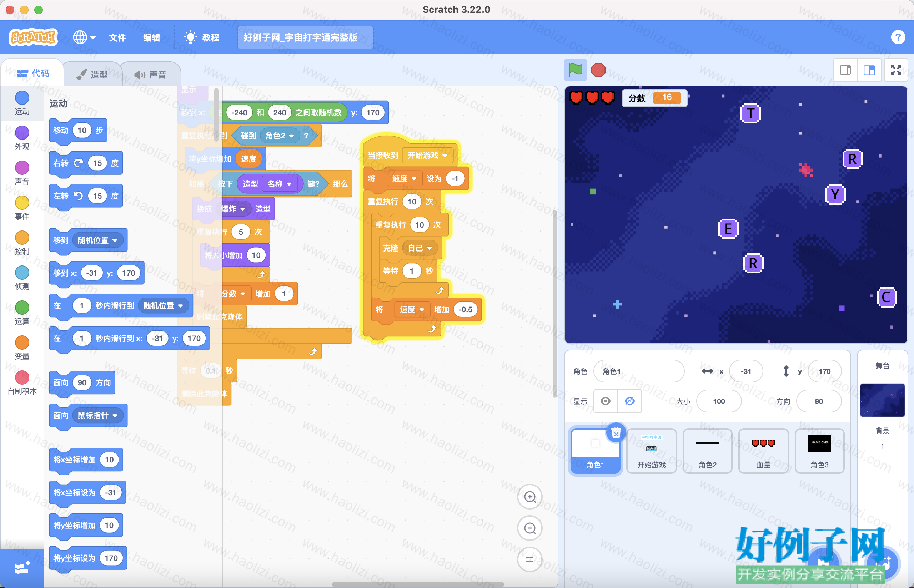Screen dimensions: 914x588
Task: Select the stage backdrop thumbnail
Action: 882,401
